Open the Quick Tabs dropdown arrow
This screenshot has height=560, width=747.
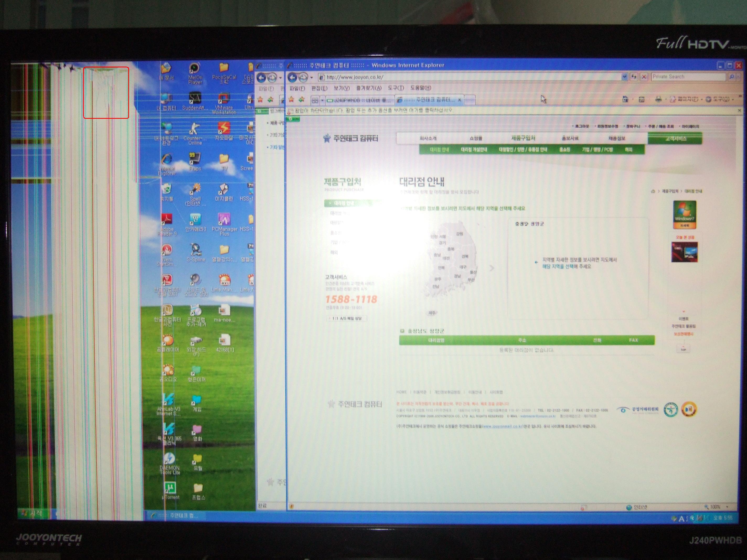[x=322, y=100]
